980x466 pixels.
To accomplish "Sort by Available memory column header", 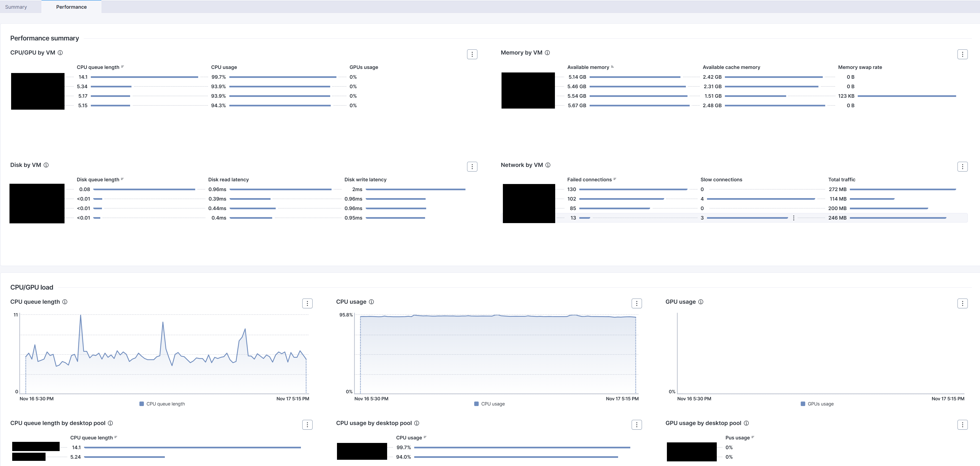I will coord(588,67).
